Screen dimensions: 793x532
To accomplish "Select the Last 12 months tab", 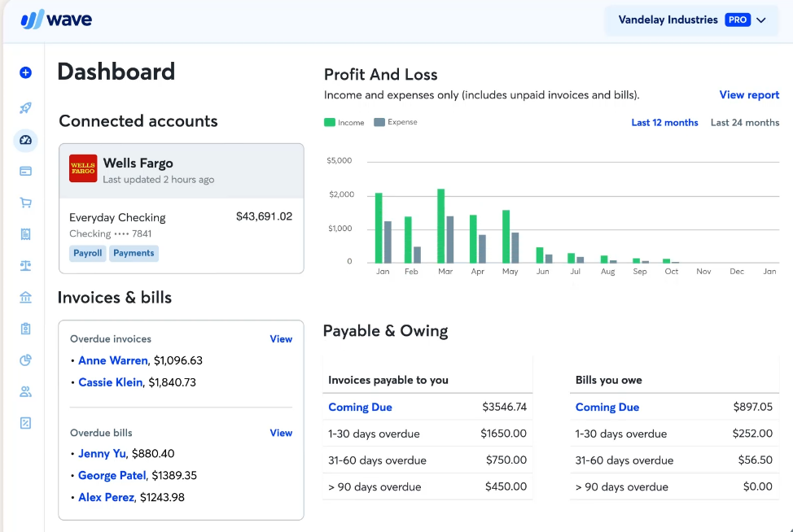I will 664,122.
